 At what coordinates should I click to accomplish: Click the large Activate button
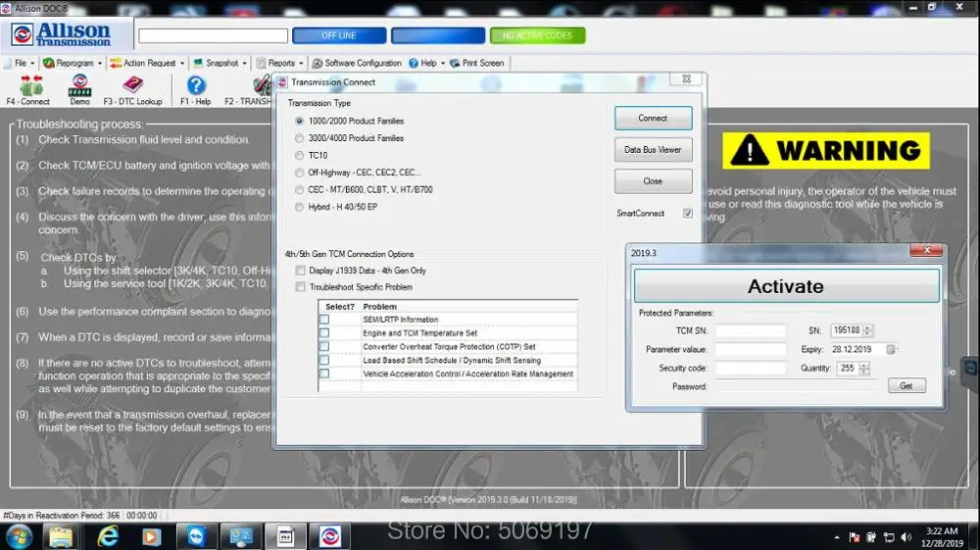[786, 286]
